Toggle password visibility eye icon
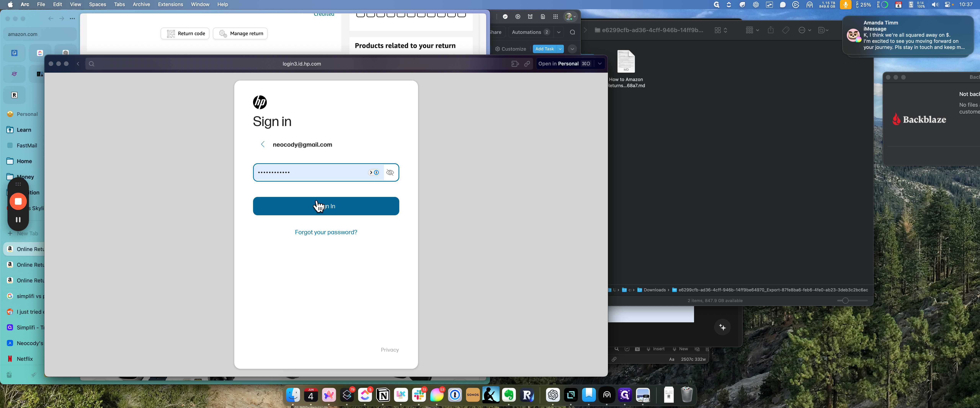The image size is (980, 408). pos(390,172)
